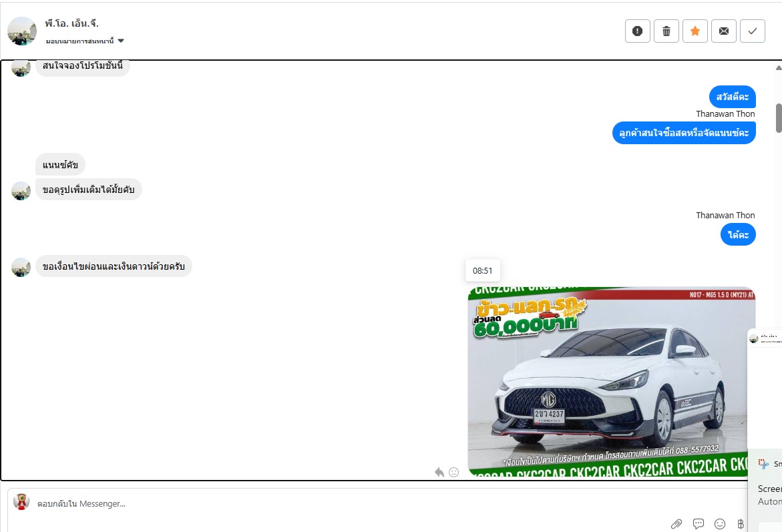The width and height of the screenshot is (782, 532).
Task: Open emoji picker in reply box
Action: tap(720, 523)
